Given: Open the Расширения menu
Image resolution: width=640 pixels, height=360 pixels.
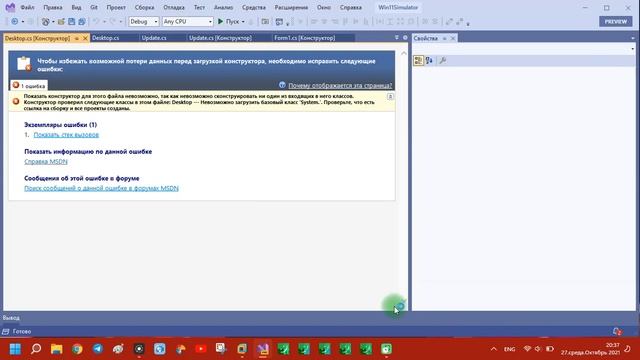Looking at the screenshot, I should pyautogui.click(x=291, y=7).
